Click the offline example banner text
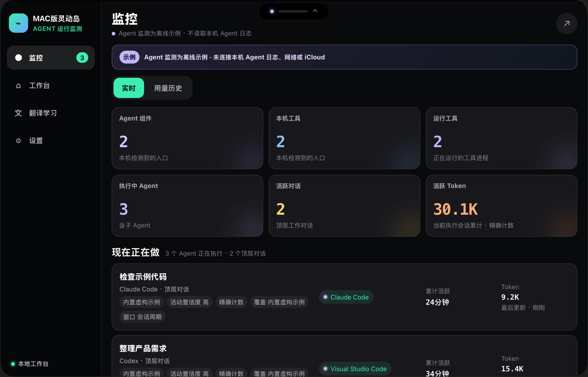 234,57
